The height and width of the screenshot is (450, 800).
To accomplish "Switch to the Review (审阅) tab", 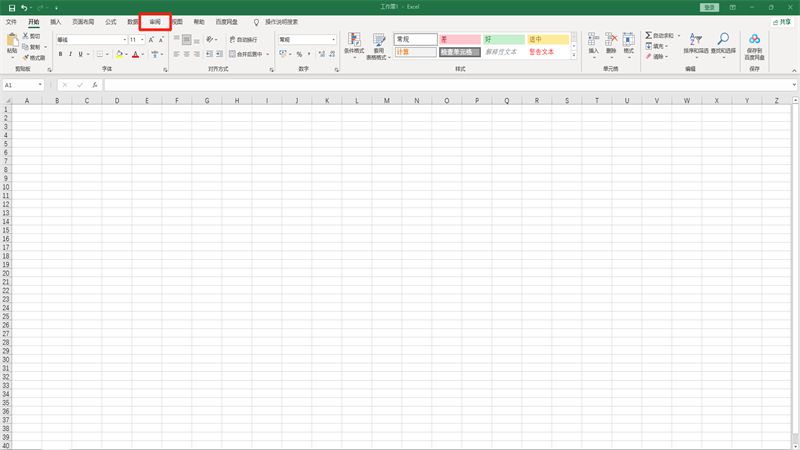I will [x=155, y=21].
